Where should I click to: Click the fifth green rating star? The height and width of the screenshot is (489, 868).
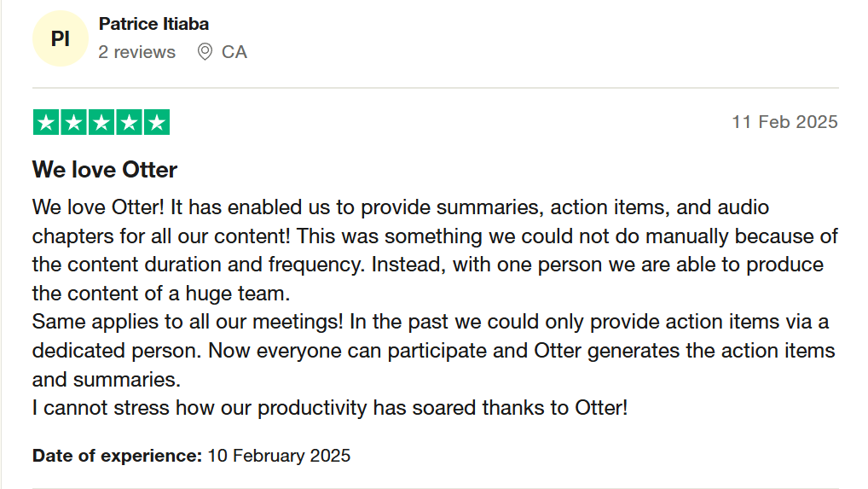point(156,123)
